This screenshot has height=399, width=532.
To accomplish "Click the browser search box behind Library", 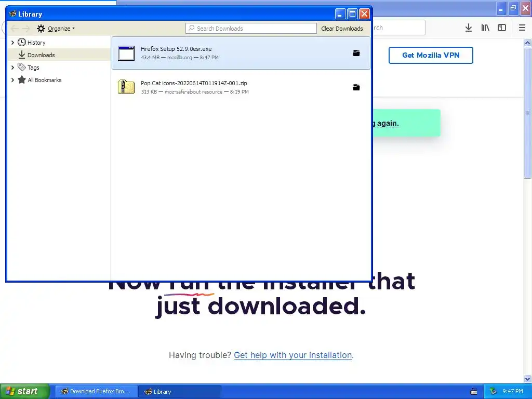I will [399, 28].
